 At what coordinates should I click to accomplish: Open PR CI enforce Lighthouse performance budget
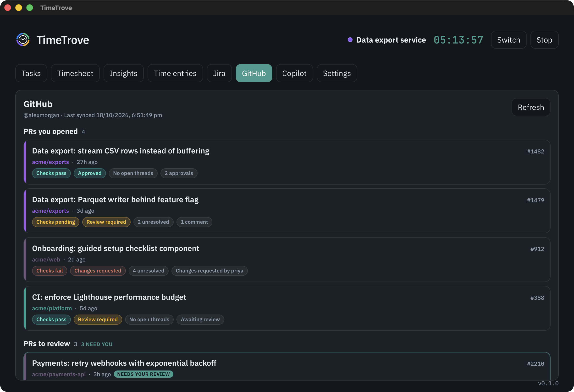coord(287,308)
